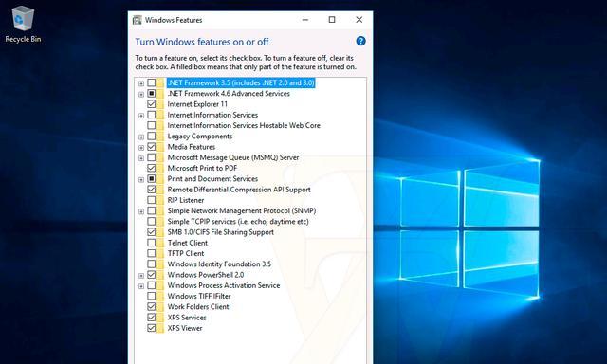Check Windows Identity Foundation 3.5

(152, 264)
